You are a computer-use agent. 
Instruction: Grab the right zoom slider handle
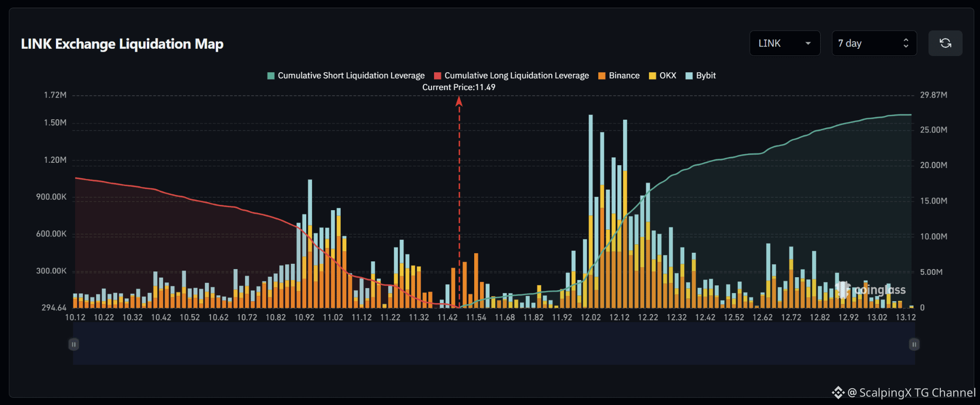914,344
